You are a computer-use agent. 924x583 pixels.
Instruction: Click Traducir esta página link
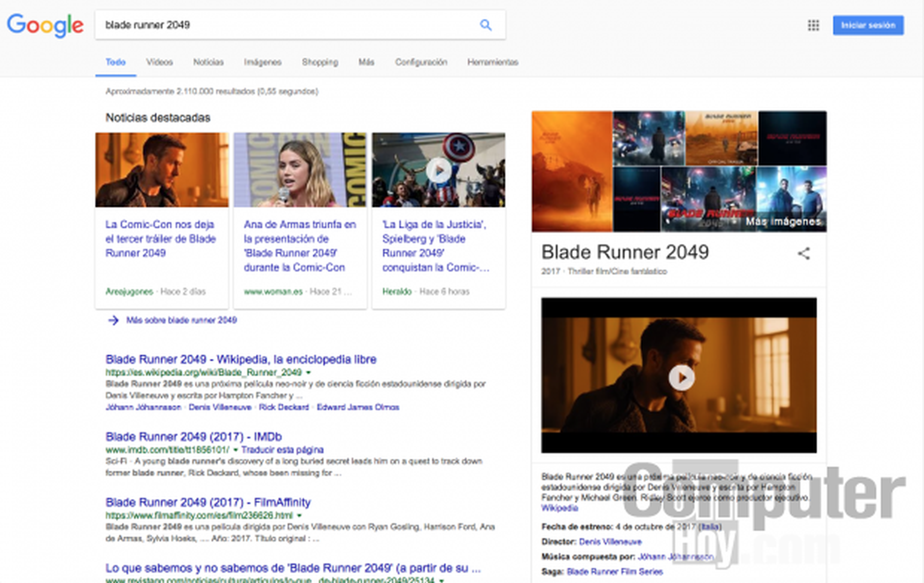(282, 450)
